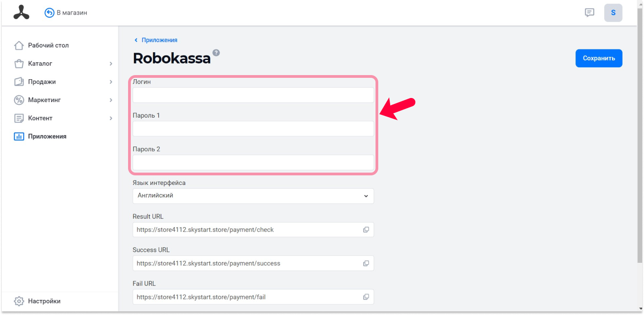644x315 pixels.
Task: Click the shopping bag icon for Каталог
Action: click(x=19, y=64)
